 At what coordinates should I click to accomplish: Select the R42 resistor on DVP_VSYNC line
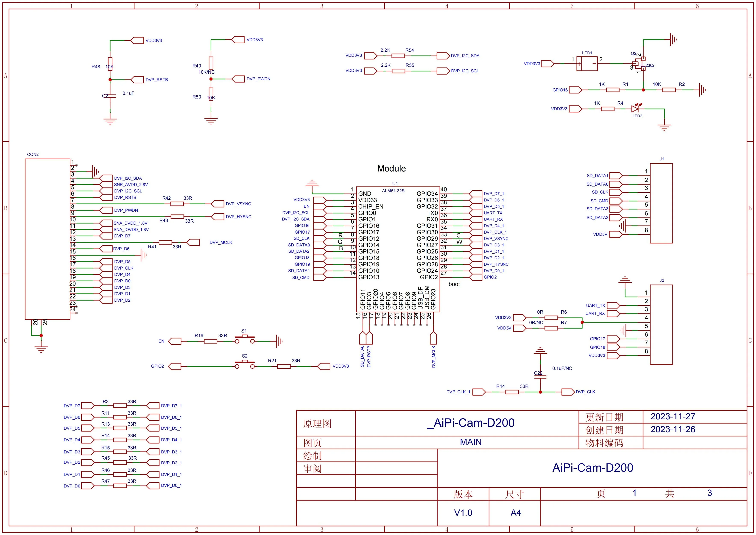[x=177, y=204]
